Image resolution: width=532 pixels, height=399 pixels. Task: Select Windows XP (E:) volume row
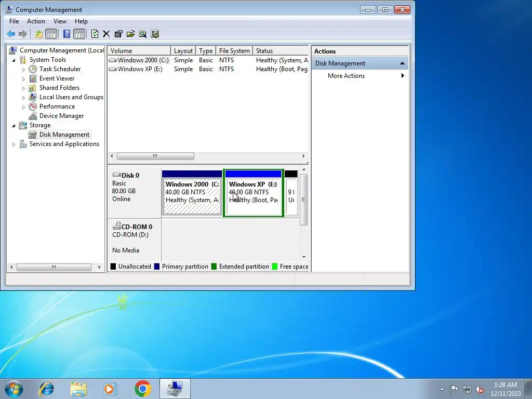click(208, 69)
